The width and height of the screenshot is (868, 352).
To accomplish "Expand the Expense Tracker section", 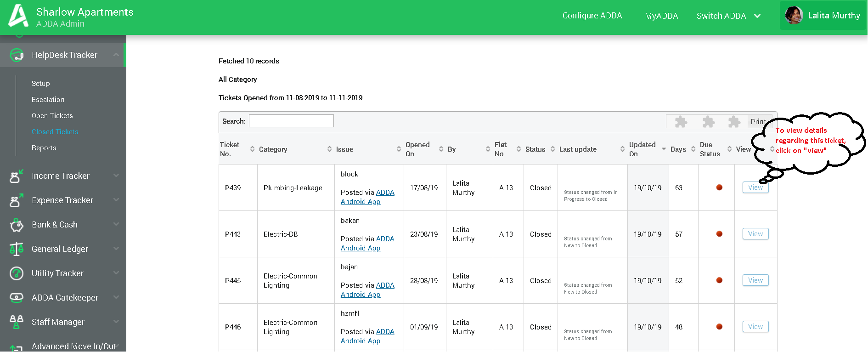I will (x=116, y=200).
